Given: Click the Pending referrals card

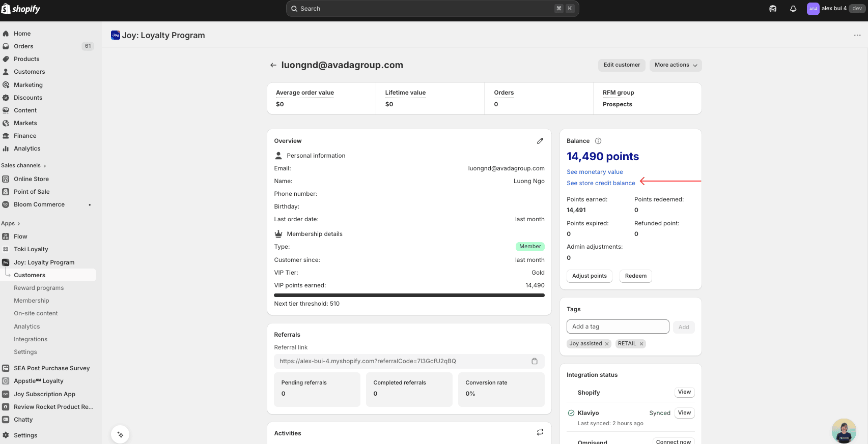Looking at the screenshot, I should (317, 390).
